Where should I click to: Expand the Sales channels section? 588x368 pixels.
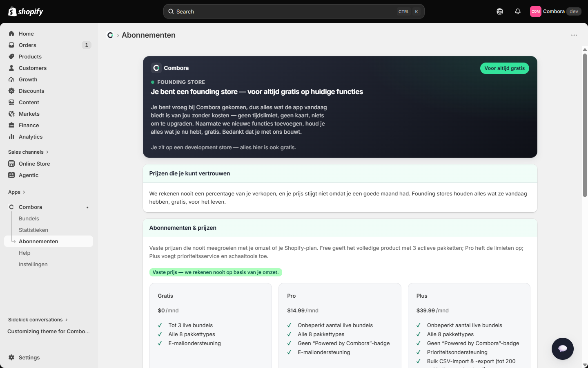(28, 152)
